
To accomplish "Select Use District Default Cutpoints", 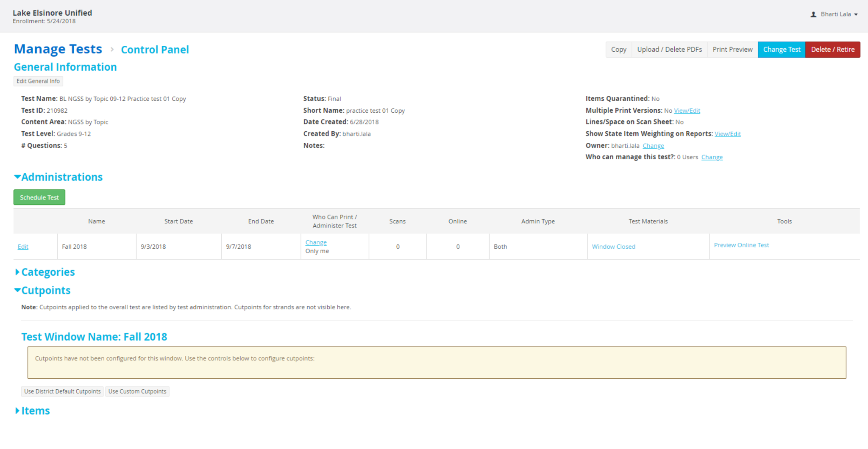I will pyautogui.click(x=62, y=391).
